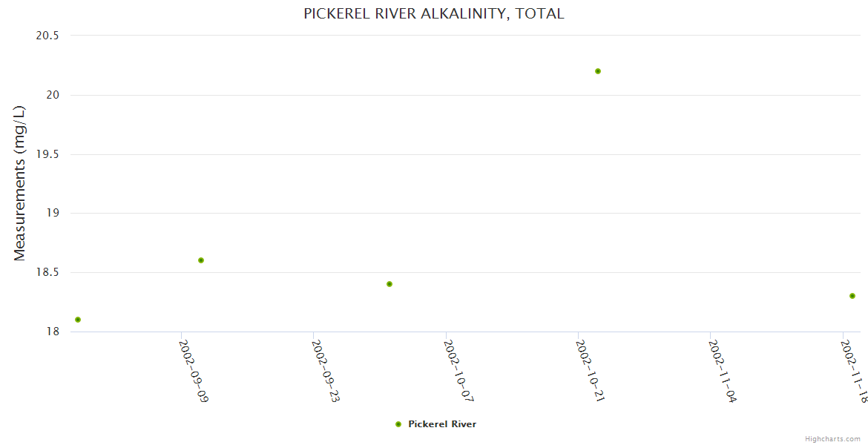Image resolution: width=868 pixels, height=445 pixels.
Task: Select the data point at 18.4 mg/L
Action: click(x=389, y=284)
